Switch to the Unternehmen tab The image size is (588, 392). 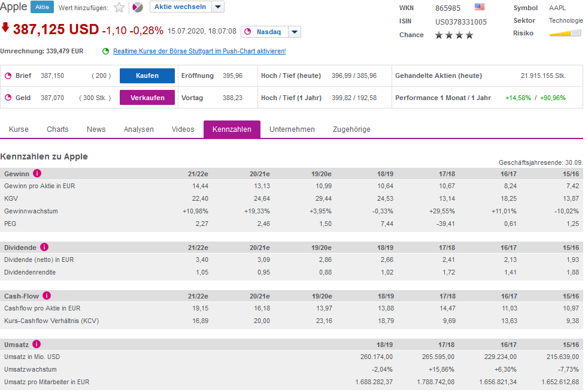[292, 129]
